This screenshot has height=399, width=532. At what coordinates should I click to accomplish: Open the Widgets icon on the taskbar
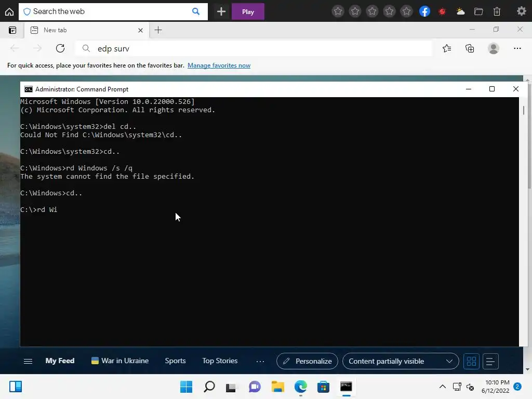[16, 387]
